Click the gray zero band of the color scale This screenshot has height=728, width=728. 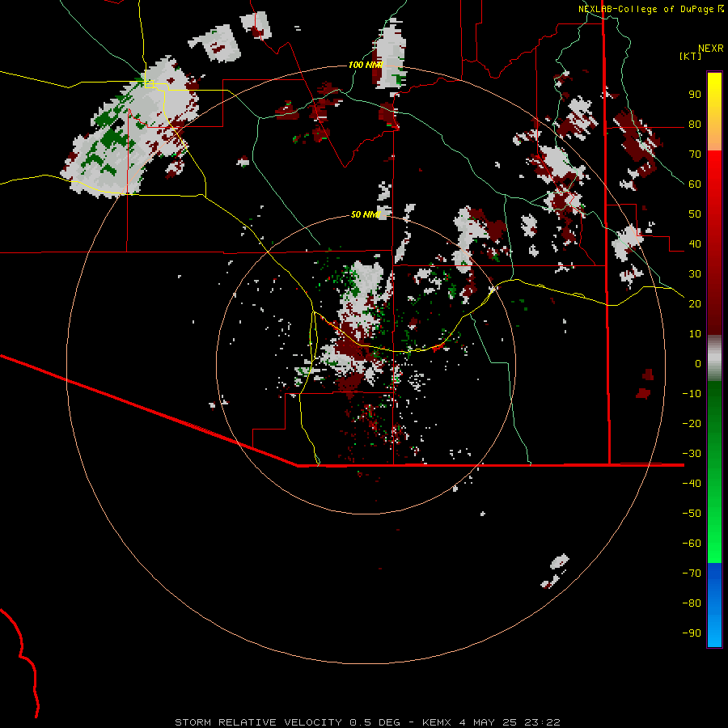coord(714,358)
